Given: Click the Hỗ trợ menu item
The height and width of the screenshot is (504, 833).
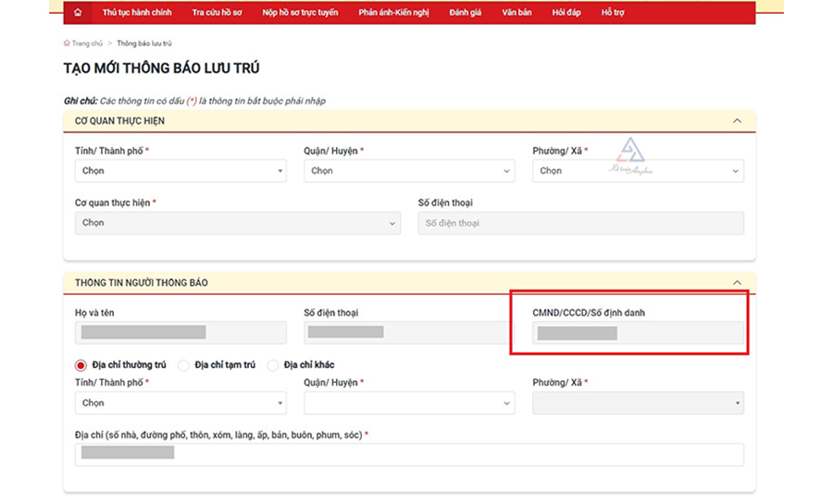Looking at the screenshot, I should tap(613, 13).
